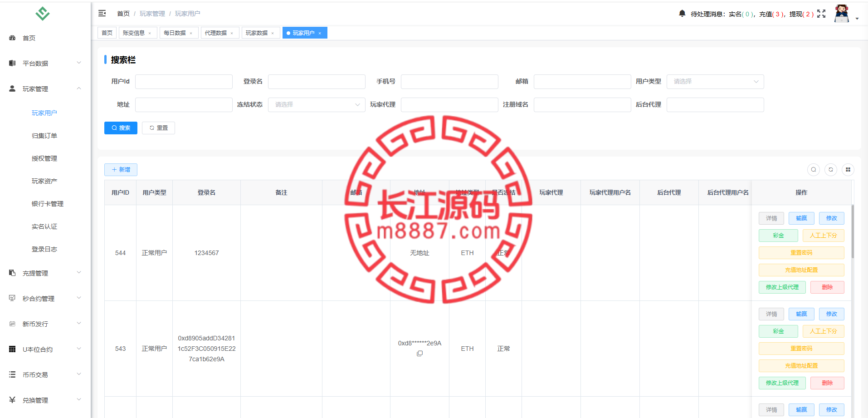Refresh table with round refresh icon
The width and height of the screenshot is (868, 418).
(x=831, y=170)
